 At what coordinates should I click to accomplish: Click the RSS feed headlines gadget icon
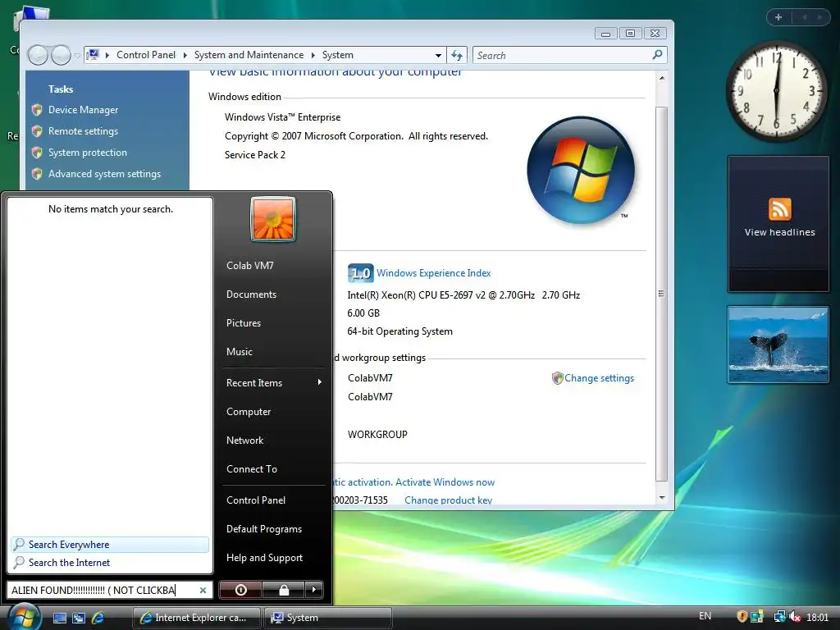click(779, 209)
